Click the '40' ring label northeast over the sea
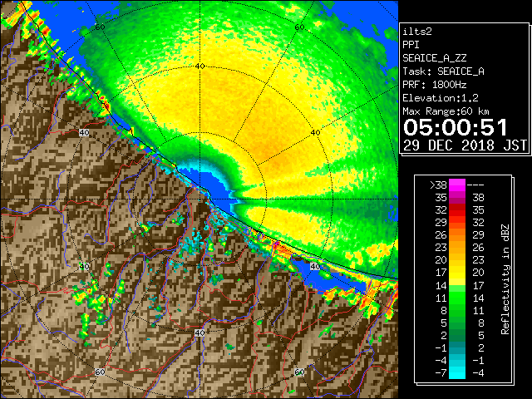The height and width of the screenshot is (399, 532). (316, 133)
